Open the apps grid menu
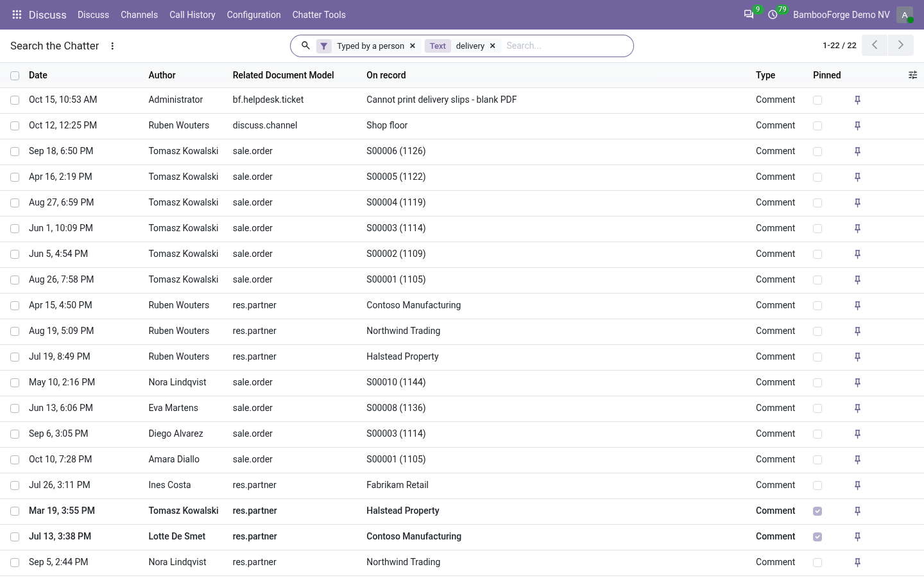Image resolution: width=924 pixels, height=578 pixels. click(17, 15)
